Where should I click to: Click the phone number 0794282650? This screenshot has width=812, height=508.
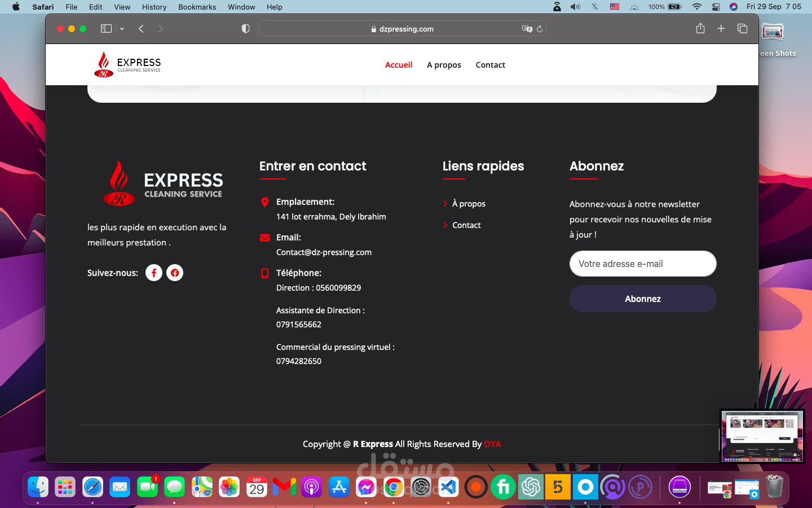[x=299, y=361]
